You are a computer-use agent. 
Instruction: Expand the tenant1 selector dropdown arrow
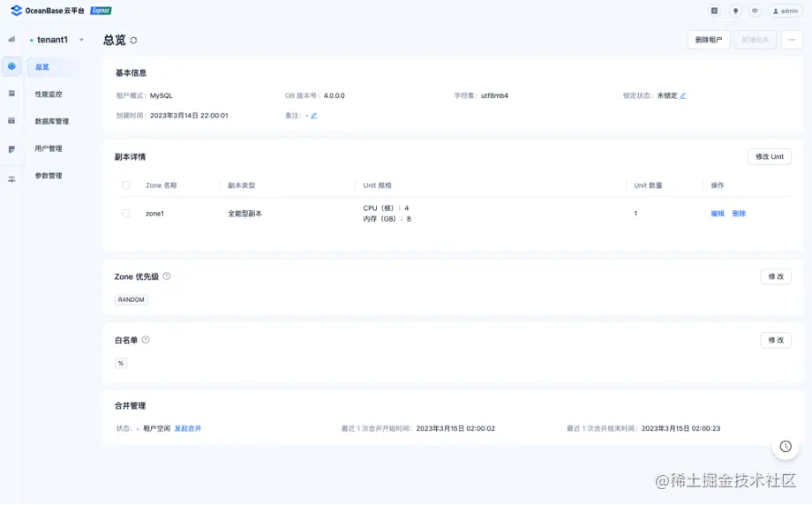click(x=81, y=40)
